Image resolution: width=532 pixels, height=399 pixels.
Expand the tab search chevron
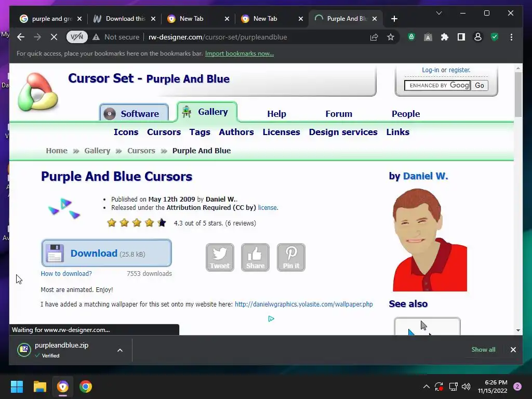click(438, 13)
